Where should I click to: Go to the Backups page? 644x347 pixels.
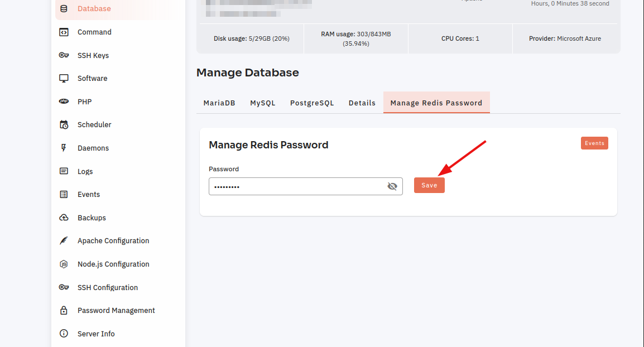[92, 218]
